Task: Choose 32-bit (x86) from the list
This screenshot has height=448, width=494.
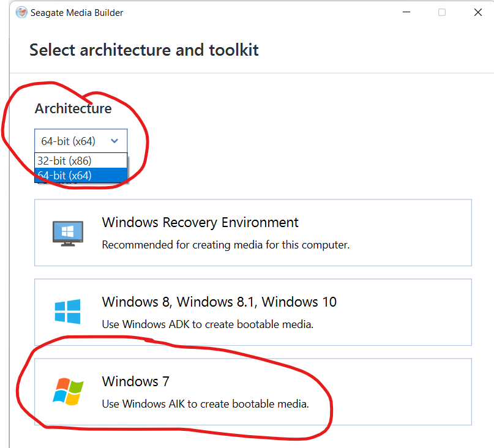Action: (x=81, y=161)
